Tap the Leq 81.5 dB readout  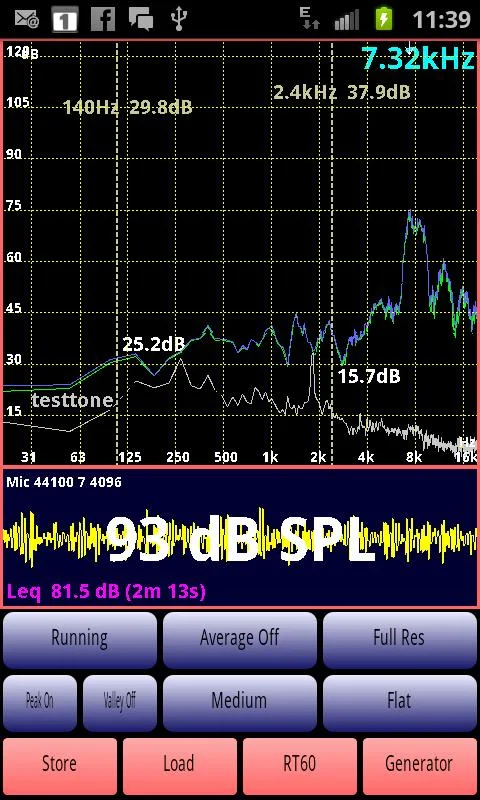tap(106, 592)
